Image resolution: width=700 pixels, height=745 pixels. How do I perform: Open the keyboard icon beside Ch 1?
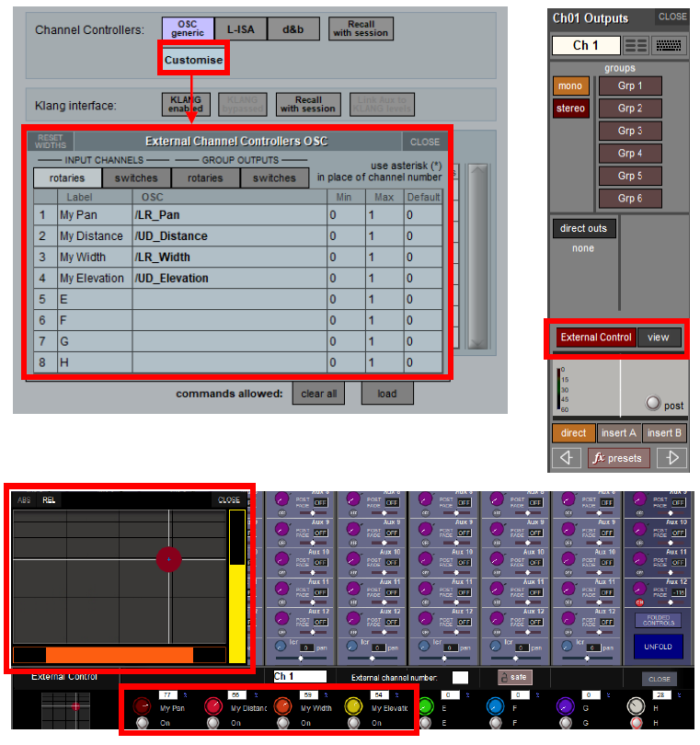670,45
